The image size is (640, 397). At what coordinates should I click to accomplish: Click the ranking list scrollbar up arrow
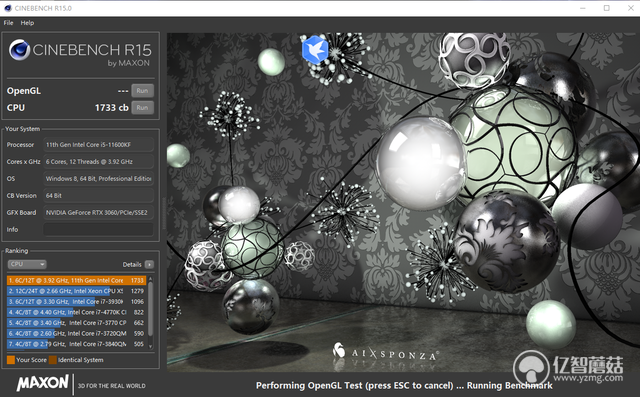151,279
